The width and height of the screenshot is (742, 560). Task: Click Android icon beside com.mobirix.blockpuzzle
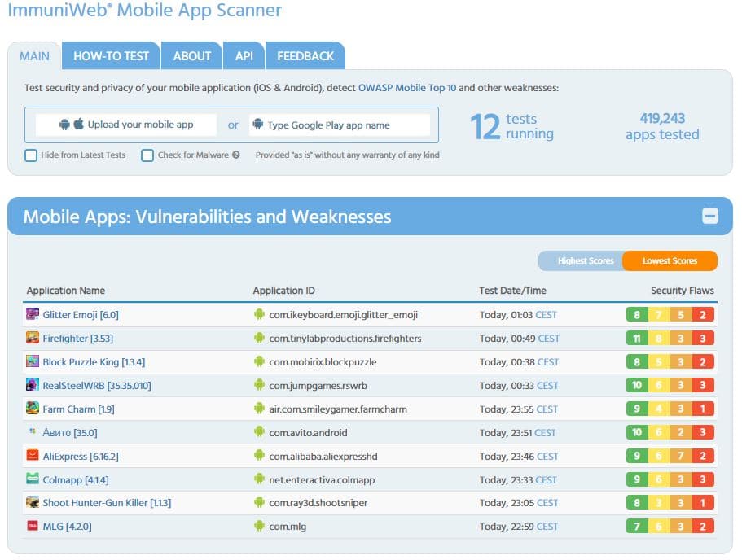[x=259, y=361]
